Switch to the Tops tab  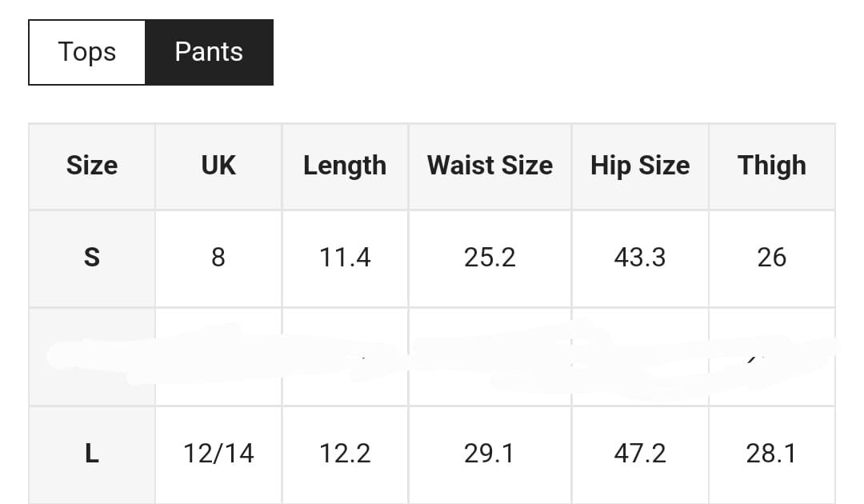[x=87, y=52]
